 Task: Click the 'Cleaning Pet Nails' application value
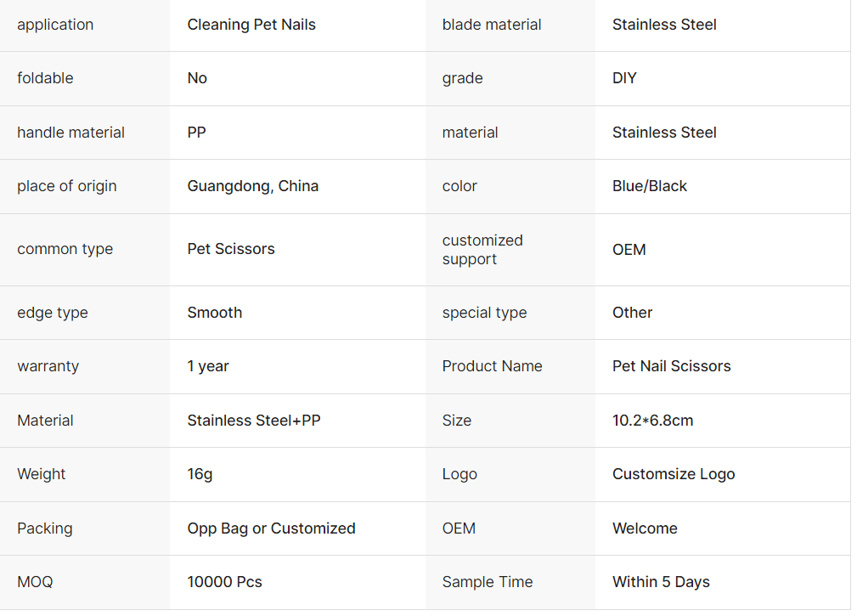(251, 25)
